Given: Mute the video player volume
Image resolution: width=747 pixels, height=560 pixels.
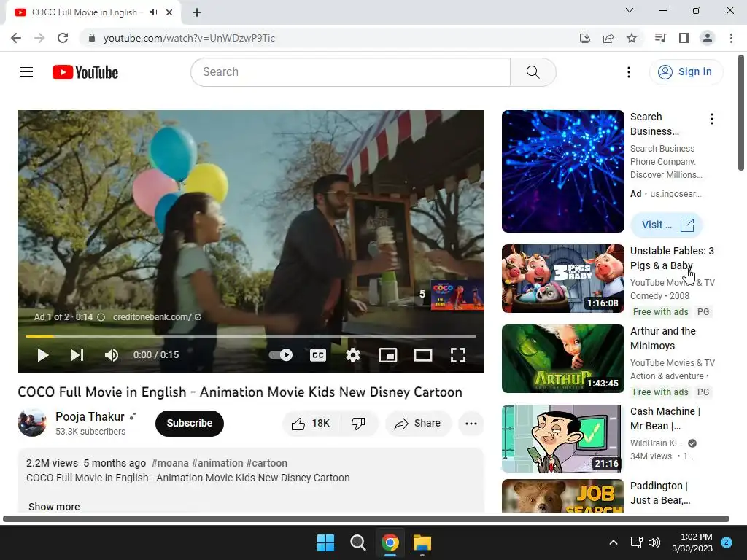Looking at the screenshot, I should tap(112, 355).
